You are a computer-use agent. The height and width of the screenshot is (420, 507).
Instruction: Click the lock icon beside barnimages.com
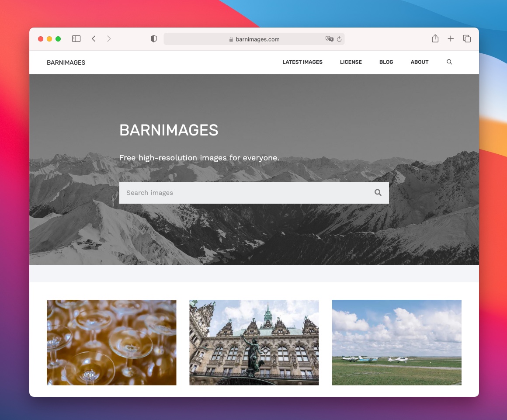point(231,39)
